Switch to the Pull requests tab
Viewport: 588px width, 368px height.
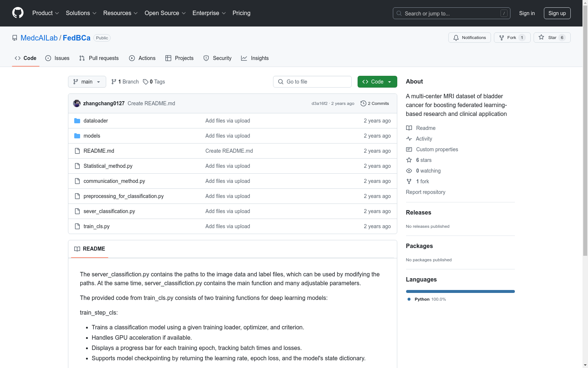(99, 58)
